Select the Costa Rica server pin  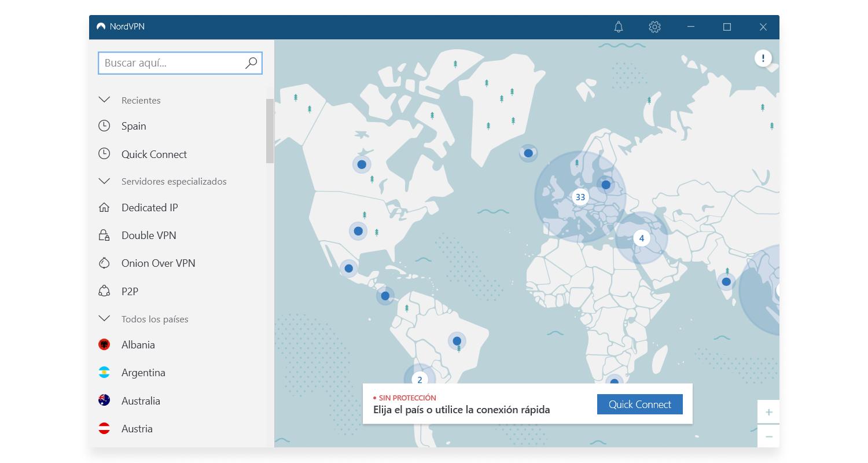(x=385, y=295)
